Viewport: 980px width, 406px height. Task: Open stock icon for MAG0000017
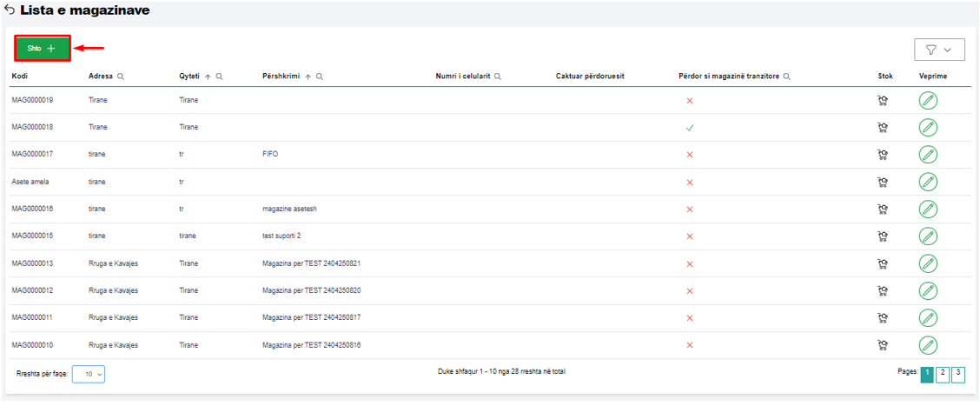click(x=883, y=155)
